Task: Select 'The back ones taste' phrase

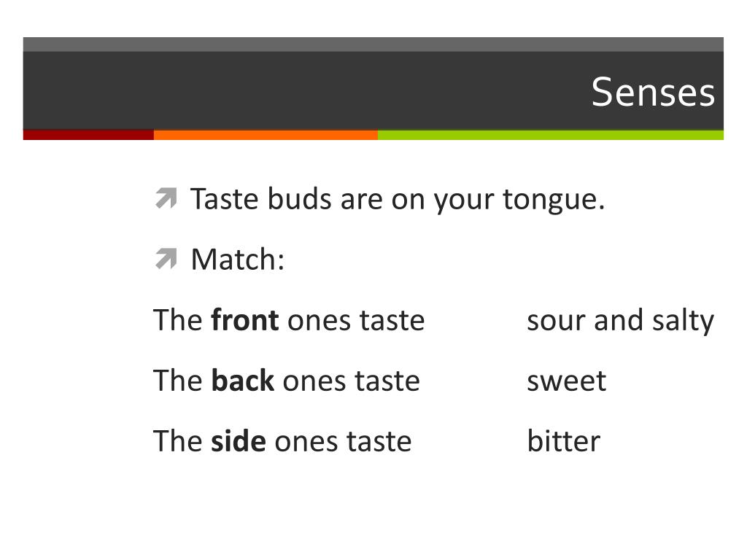Action: [x=286, y=381]
